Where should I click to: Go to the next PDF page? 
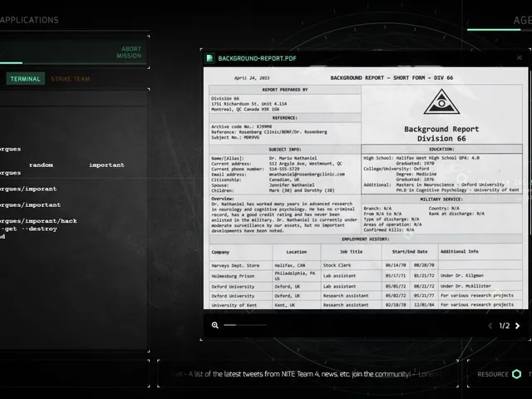[x=517, y=326]
